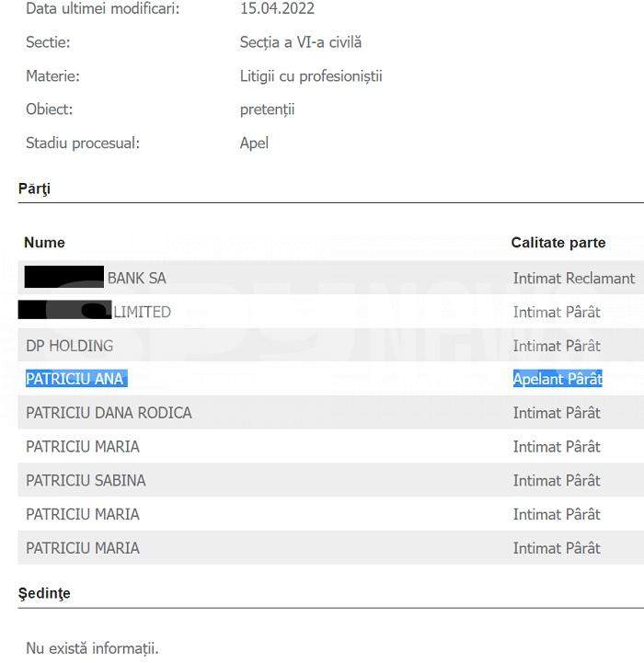Select the BANK SA party row

click(331, 278)
